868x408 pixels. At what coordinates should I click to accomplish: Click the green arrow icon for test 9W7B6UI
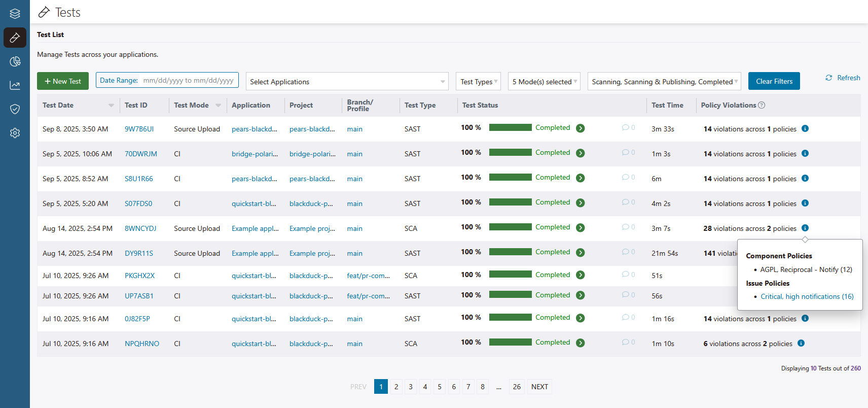coord(581,128)
